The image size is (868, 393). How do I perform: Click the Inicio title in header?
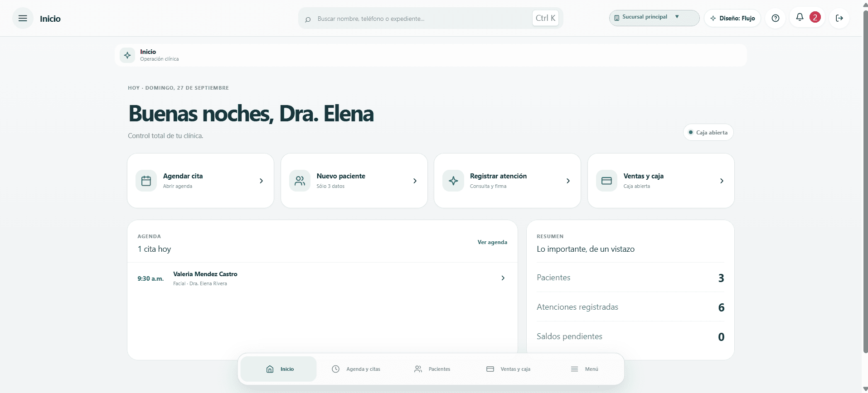[50, 19]
